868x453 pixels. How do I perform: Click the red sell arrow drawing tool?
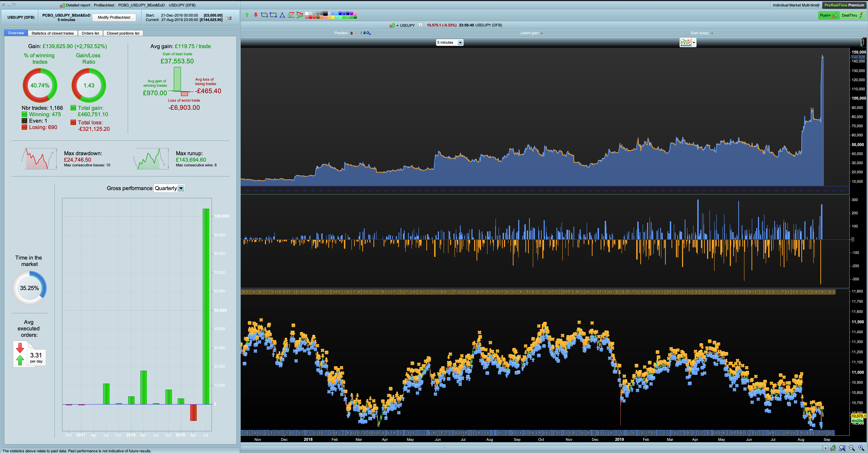256,15
